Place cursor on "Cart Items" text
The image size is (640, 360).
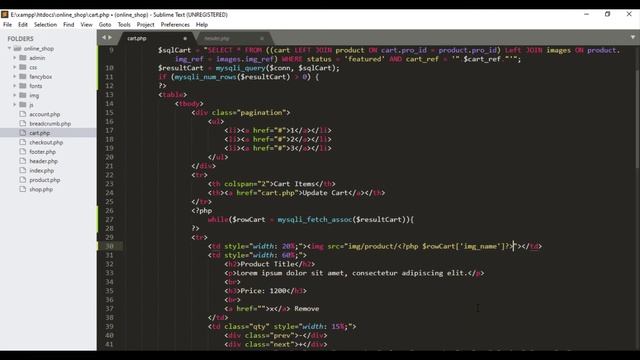click(294, 184)
